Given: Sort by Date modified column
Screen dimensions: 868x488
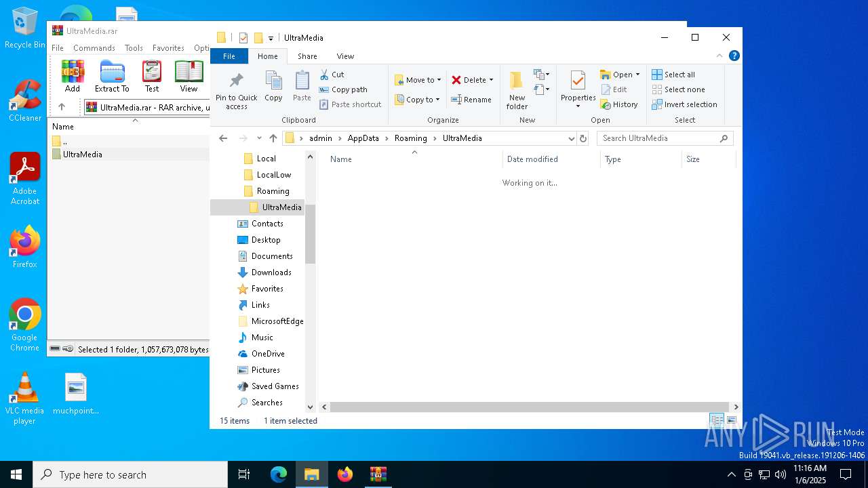Looking at the screenshot, I should pyautogui.click(x=551, y=159).
